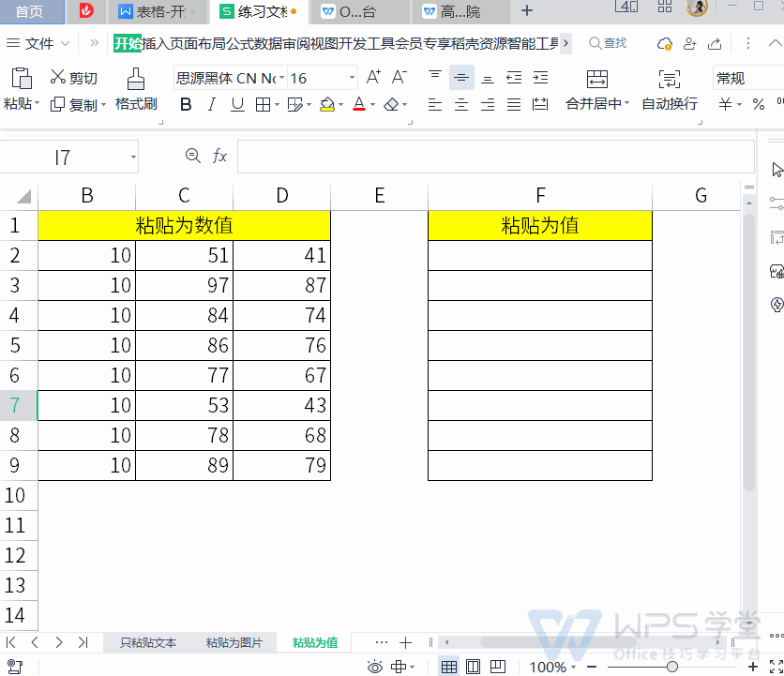Click eye protection mode icon
This screenshot has width=784, height=676.
point(374,667)
